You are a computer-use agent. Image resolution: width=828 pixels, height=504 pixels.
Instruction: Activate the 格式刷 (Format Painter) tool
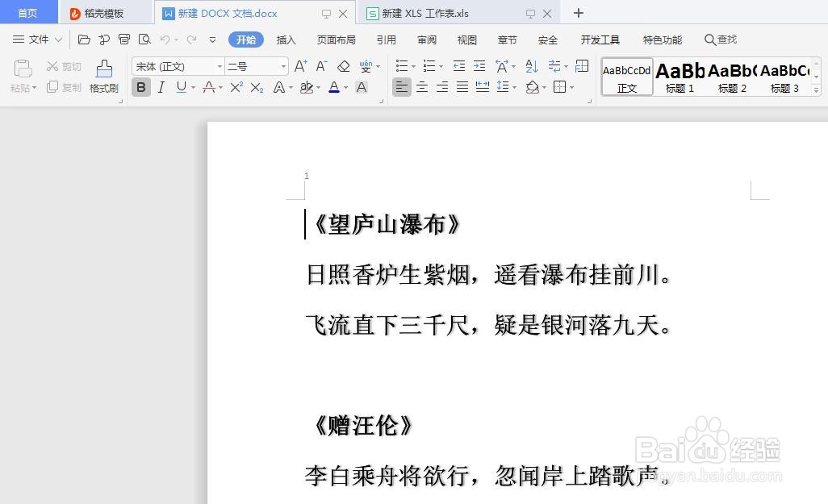point(103,77)
